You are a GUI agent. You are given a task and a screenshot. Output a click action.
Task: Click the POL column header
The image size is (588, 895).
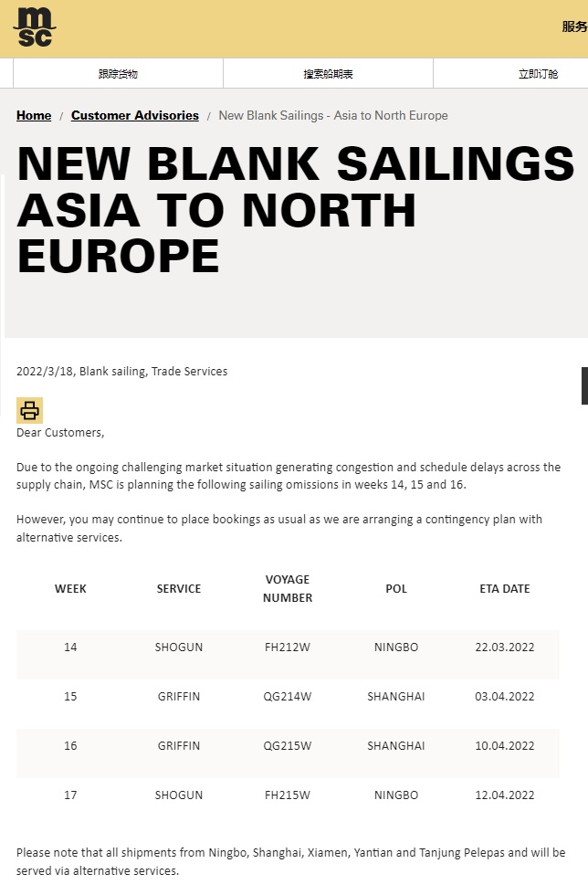coord(396,589)
